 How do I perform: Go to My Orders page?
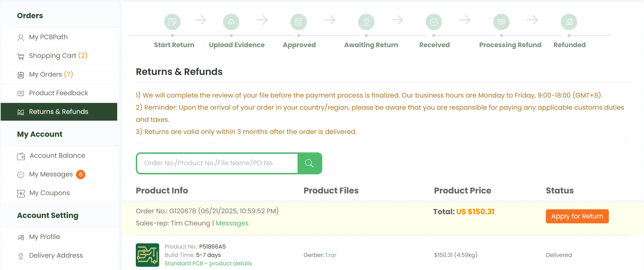45,74
